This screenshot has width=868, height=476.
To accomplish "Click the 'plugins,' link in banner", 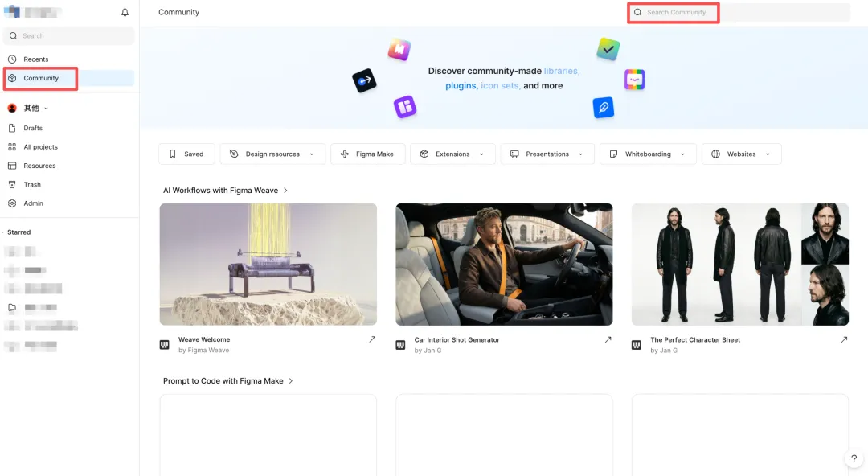I will tap(461, 85).
